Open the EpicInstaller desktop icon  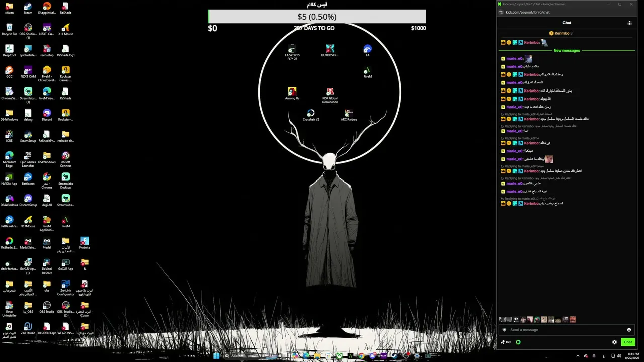coord(28,51)
